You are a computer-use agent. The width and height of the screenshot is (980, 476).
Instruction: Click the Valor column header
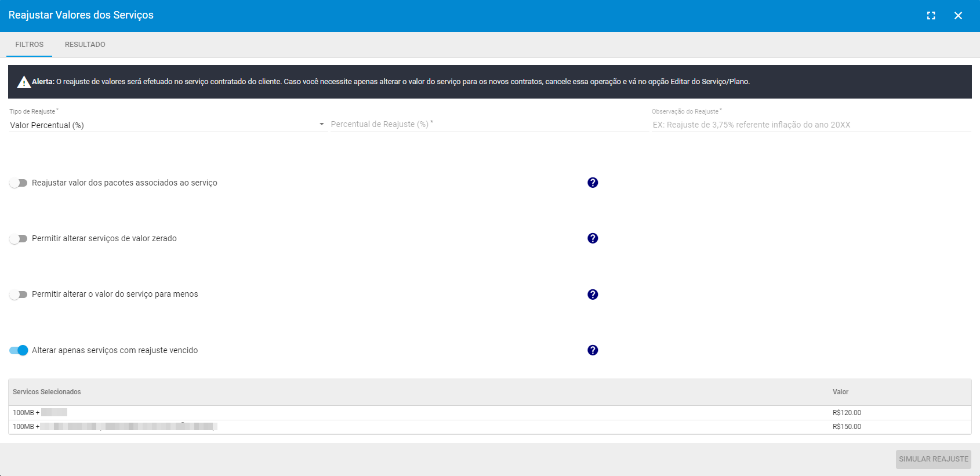click(x=840, y=392)
